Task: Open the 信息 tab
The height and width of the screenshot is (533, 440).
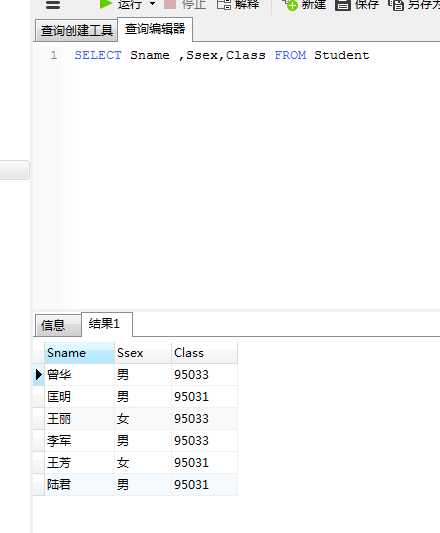Action: (x=58, y=325)
